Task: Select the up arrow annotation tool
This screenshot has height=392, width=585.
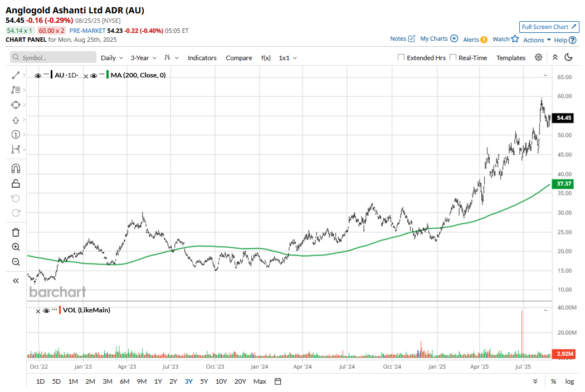Action: [16, 120]
